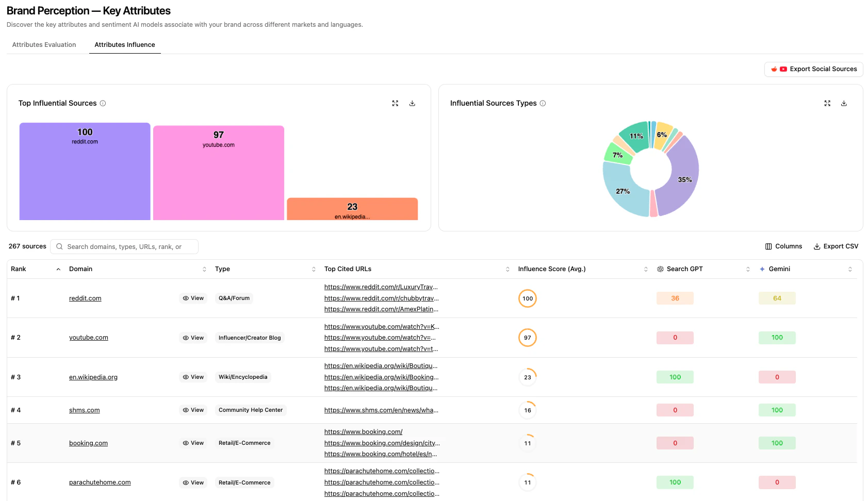The height and width of the screenshot is (501, 868).
Task: Click Gemini score 64 for reddit.com
Action: (777, 298)
